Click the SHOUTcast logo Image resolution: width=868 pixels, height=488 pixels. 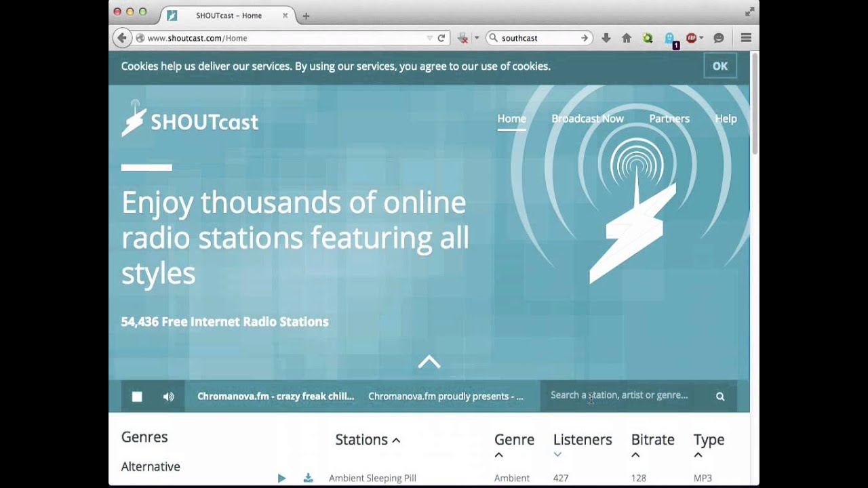(x=190, y=119)
